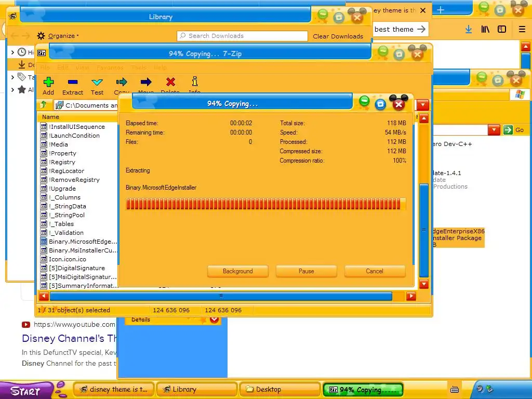532x399 pixels.
Task: Open Firefox downloads arrow icon
Action: tap(469, 30)
